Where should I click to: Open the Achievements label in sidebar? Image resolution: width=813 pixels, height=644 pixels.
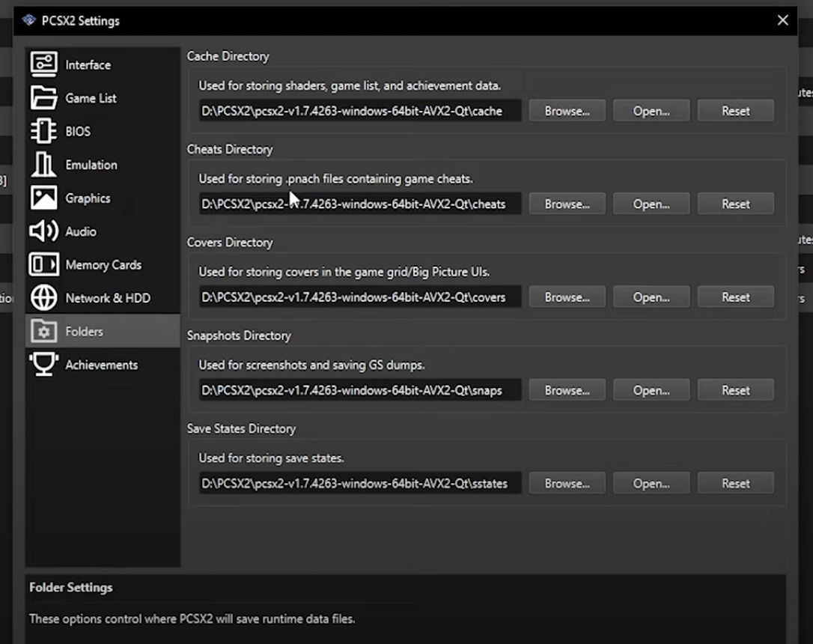(x=101, y=365)
